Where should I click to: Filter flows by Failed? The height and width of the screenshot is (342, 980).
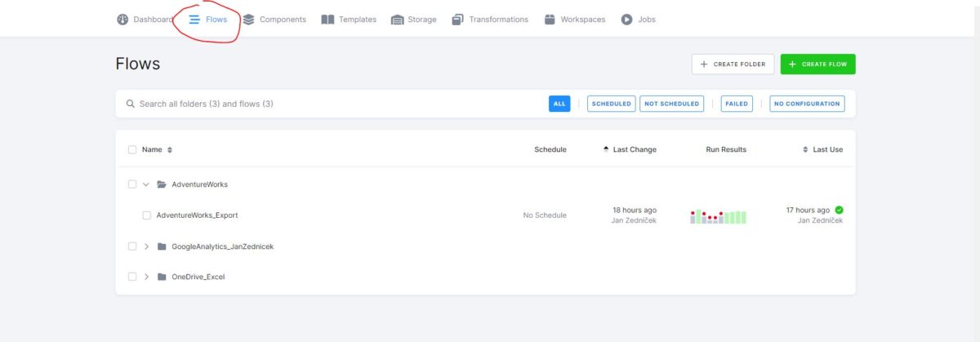[x=737, y=104]
